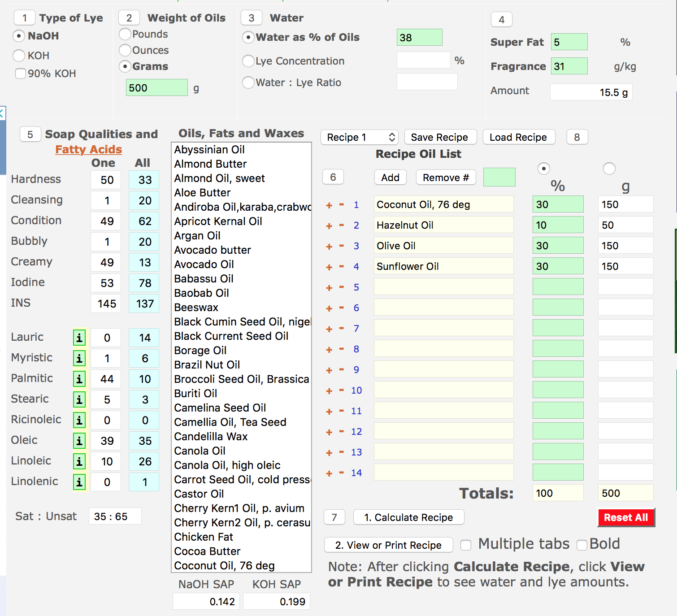Select KOH lye type
Image resolution: width=677 pixels, height=616 pixels.
(x=19, y=56)
